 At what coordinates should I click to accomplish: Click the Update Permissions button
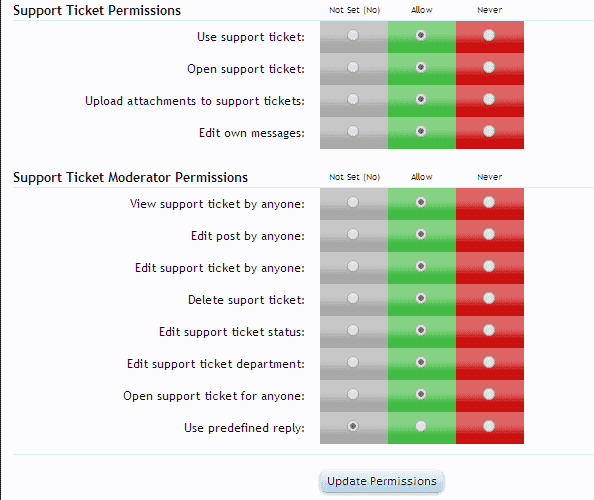(381, 481)
